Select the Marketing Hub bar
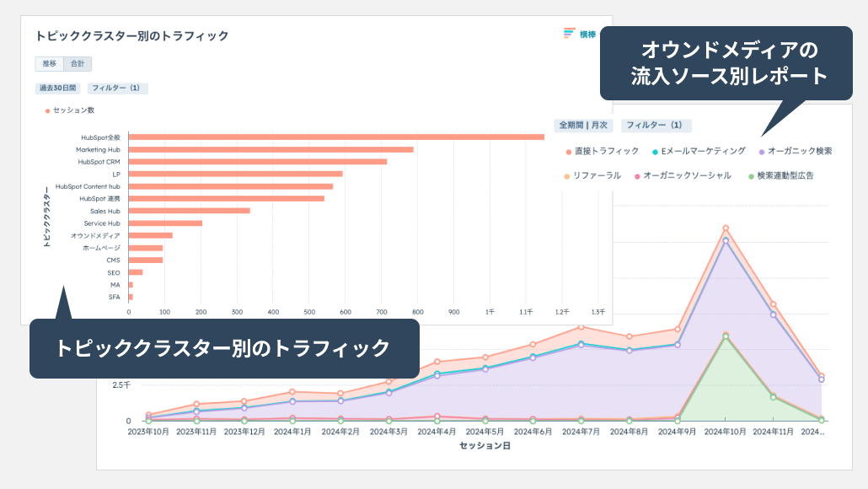This screenshot has width=868, height=489. click(x=271, y=149)
